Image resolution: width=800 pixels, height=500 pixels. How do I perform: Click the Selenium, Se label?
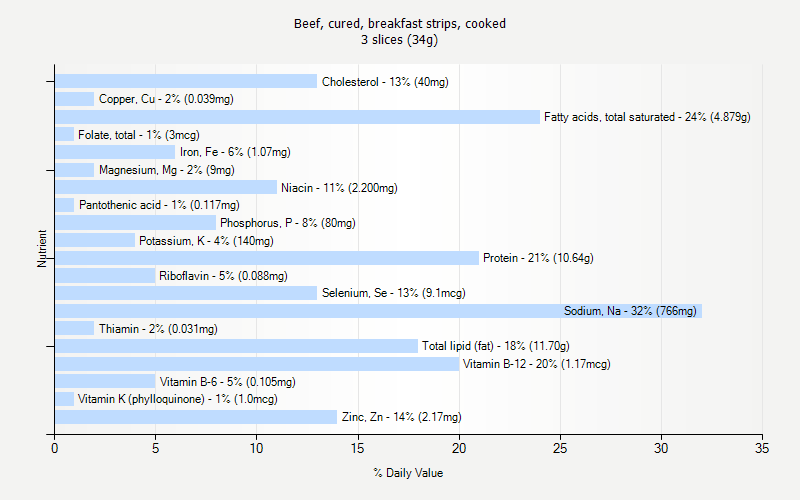[x=393, y=293]
